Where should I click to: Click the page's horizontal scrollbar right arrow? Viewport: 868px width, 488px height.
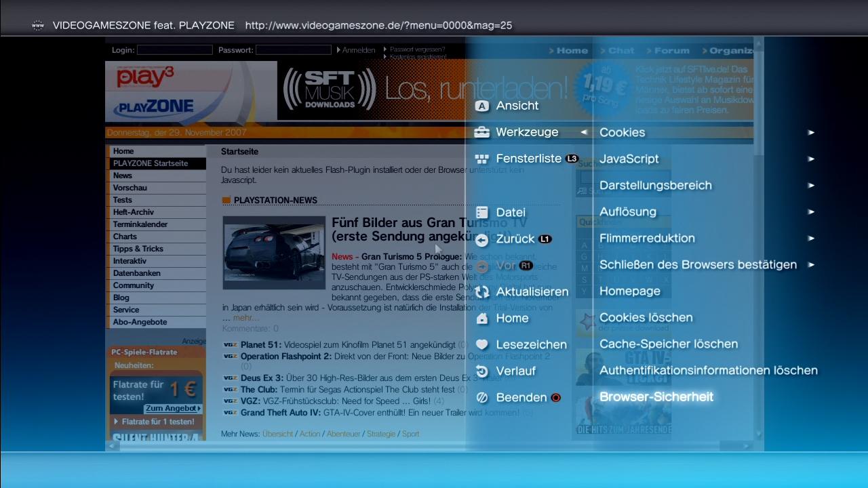coord(747,446)
